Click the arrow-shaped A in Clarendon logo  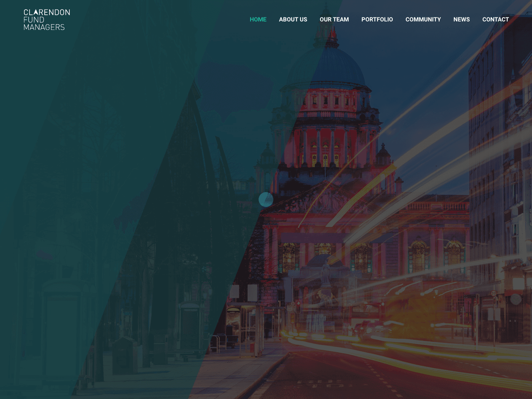coord(36,12)
